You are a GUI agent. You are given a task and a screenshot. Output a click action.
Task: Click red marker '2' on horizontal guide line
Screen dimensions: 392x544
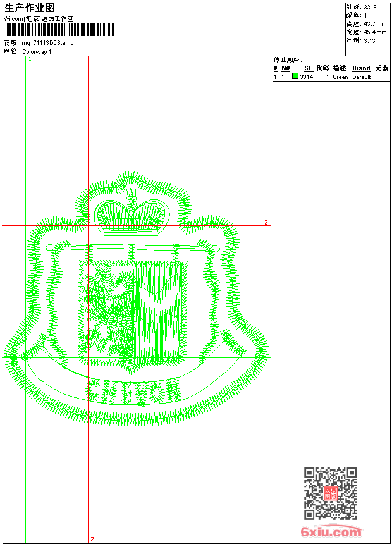[266, 223]
